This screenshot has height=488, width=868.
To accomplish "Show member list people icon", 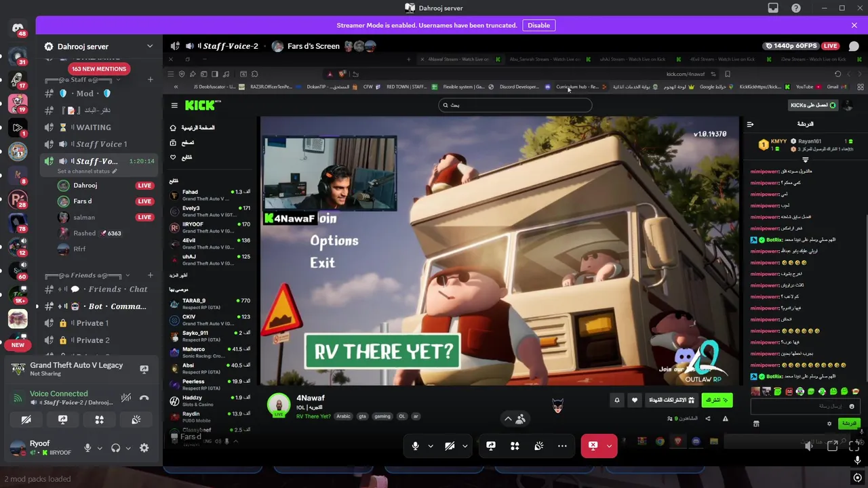I will click(x=520, y=420).
